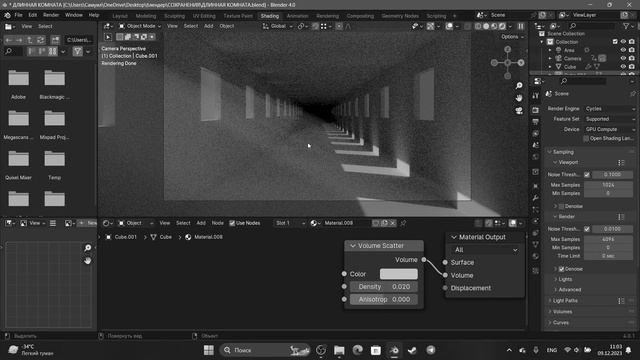The height and width of the screenshot is (360, 640).
Task: Open the Window menu
Action: [74, 15]
